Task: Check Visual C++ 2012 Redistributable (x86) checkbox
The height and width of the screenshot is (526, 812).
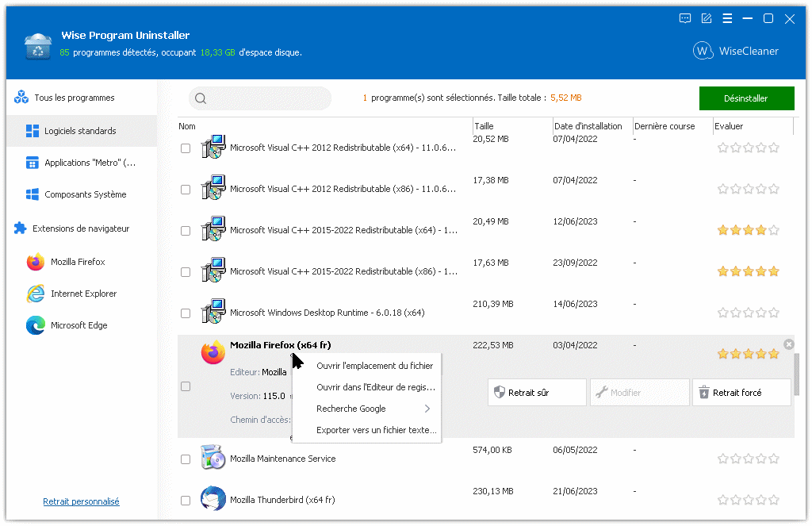Action: tap(186, 190)
